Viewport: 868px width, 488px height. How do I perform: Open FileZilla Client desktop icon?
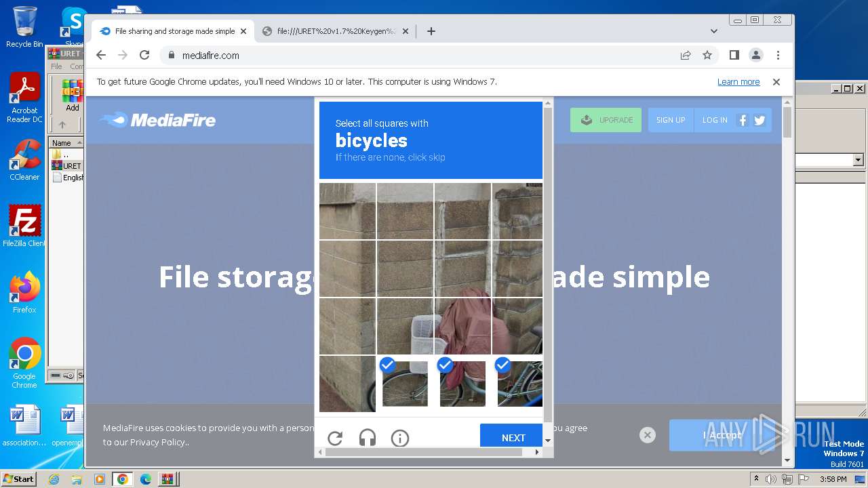point(24,226)
